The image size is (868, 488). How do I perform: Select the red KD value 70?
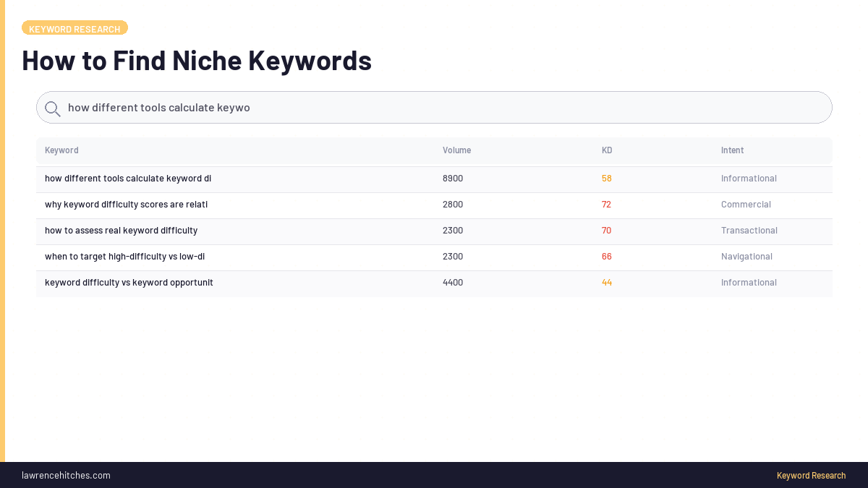coord(607,230)
